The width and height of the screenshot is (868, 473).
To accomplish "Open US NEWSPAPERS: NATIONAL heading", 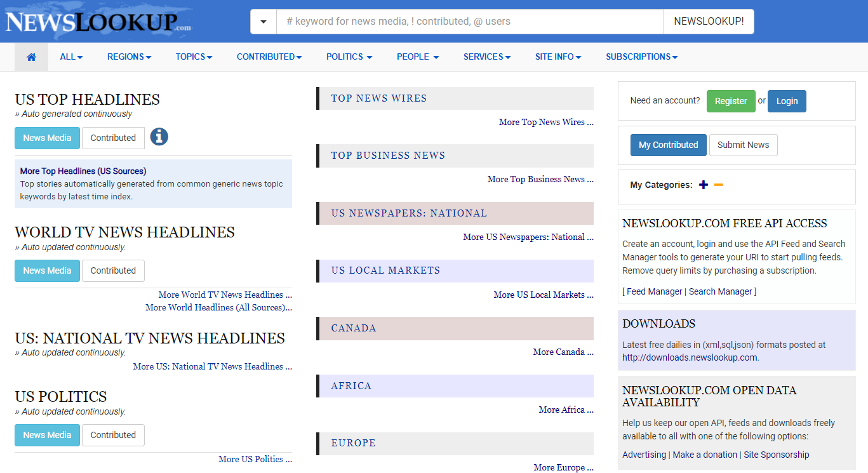I will (409, 213).
